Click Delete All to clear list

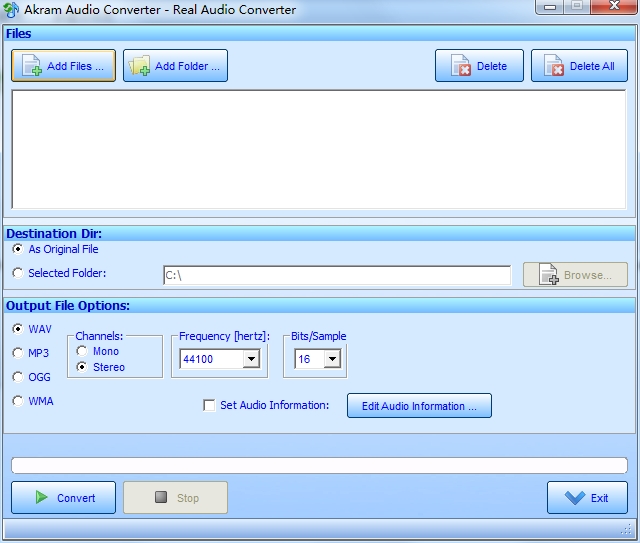(x=579, y=66)
